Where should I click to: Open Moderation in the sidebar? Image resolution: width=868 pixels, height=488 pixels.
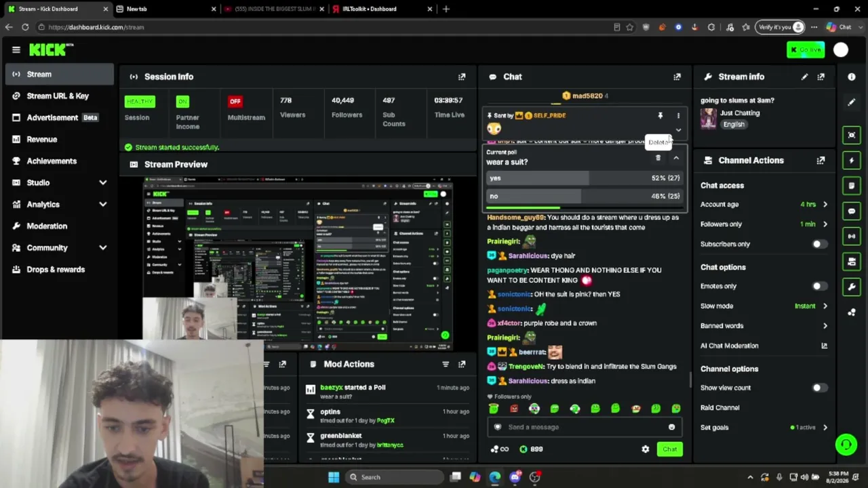[58, 226]
